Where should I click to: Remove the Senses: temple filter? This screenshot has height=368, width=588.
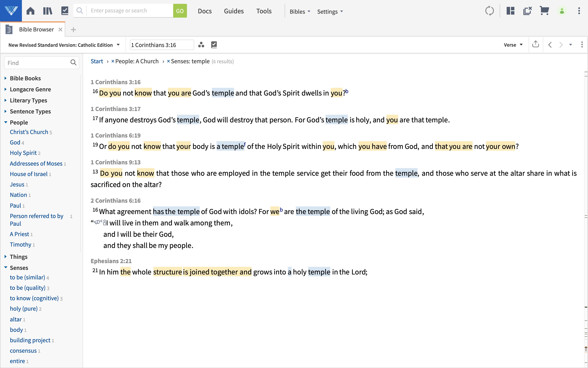coord(168,61)
